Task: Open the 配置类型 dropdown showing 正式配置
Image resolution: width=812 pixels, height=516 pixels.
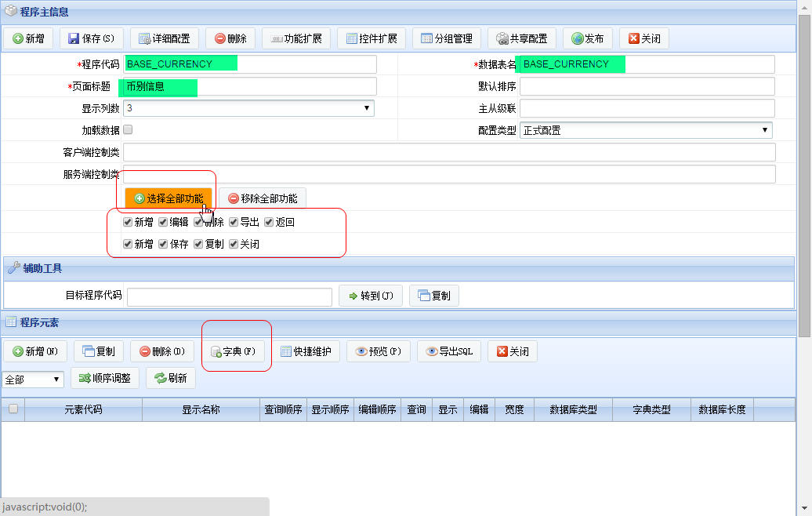Action: point(646,130)
